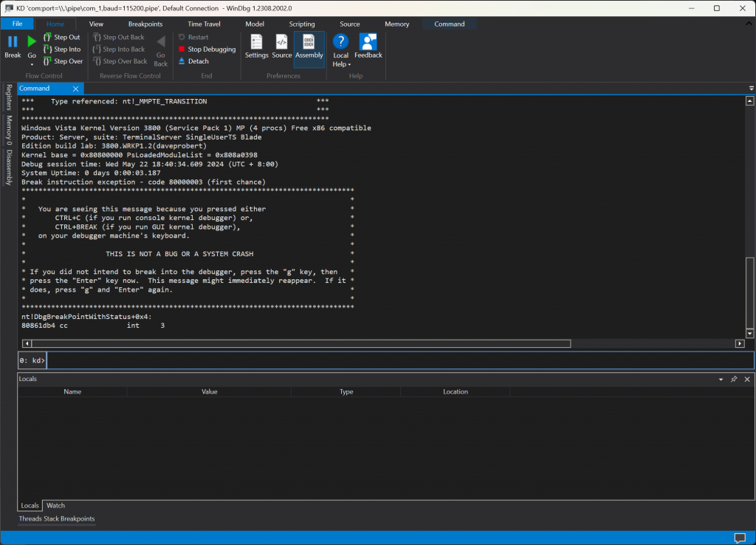The height and width of the screenshot is (545, 756).
Task: Click the nt!DbgBreakPointWithStatus+0x4 text line
Action: 86,317
